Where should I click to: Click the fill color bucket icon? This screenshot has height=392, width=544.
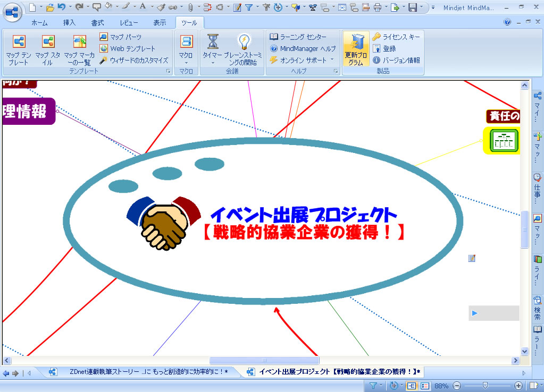[108, 6]
